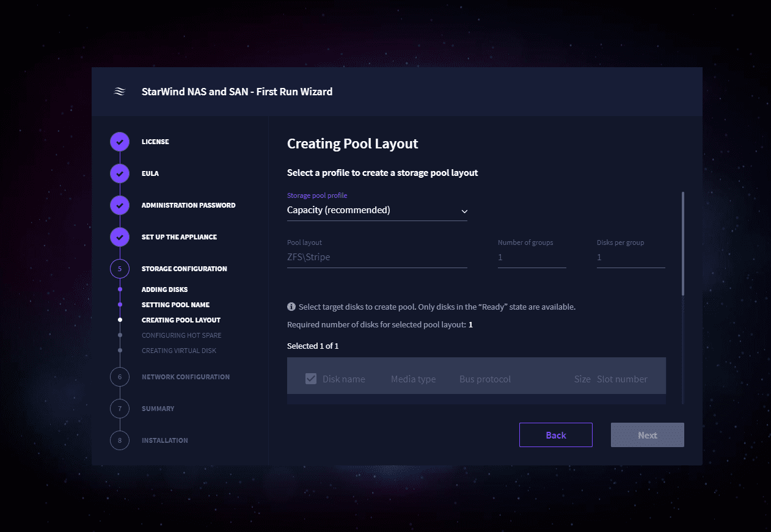Image resolution: width=771 pixels, height=532 pixels.
Task: Open the Adding Disks substep
Action: [x=165, y=290]
